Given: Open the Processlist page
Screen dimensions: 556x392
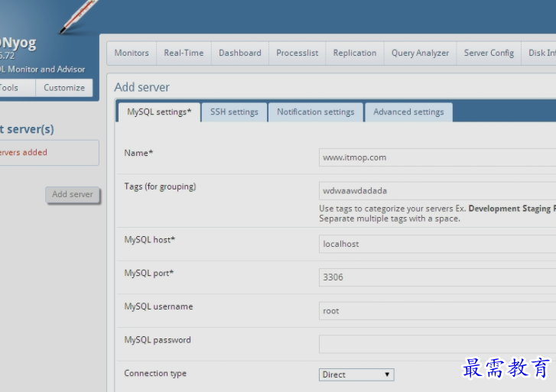Looking at the screenshot, I should [298, 53].
